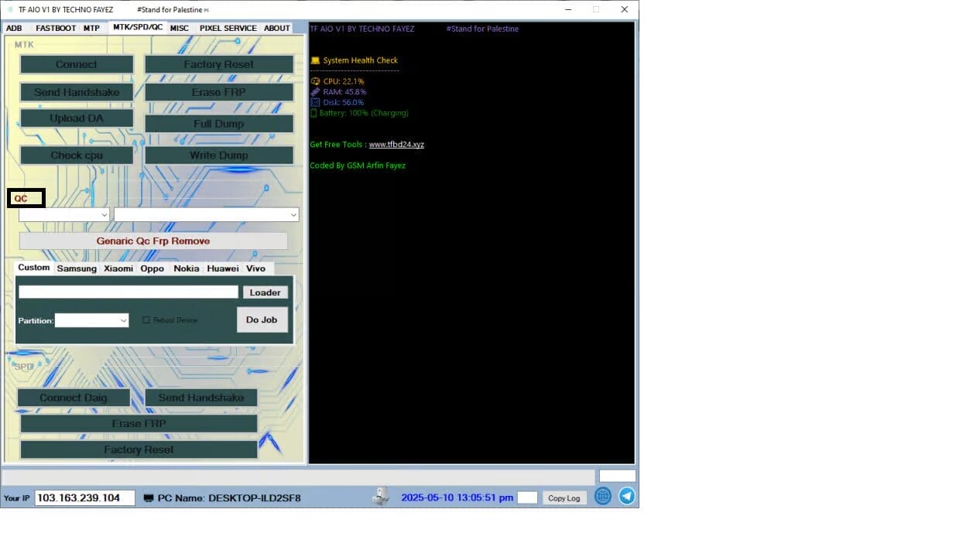Viewport: 980px width, 540px height.
Task: Select the Nokia loader tab
Action: (187, 268)
